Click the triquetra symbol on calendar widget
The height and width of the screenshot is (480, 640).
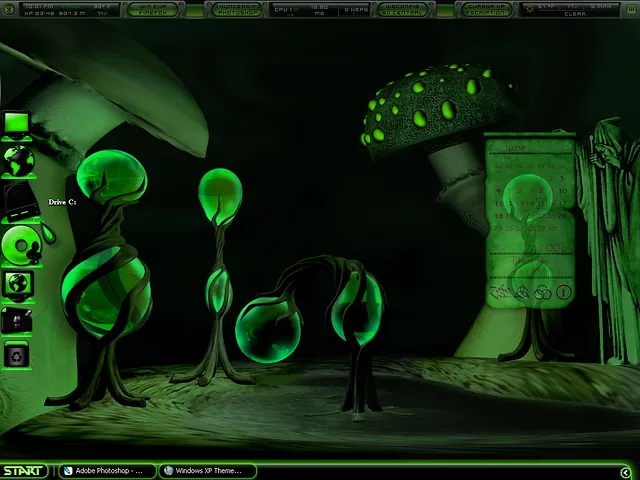coord(521,293)
